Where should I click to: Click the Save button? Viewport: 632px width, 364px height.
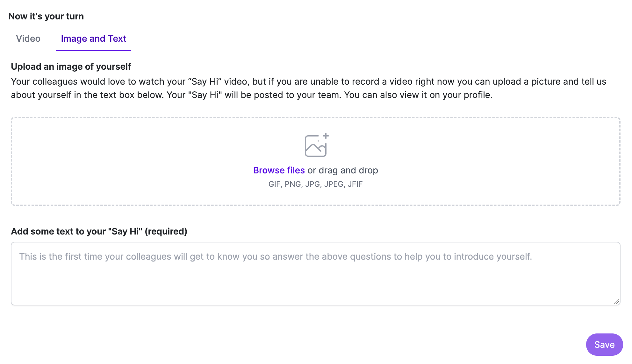click(x=604, y=344)
